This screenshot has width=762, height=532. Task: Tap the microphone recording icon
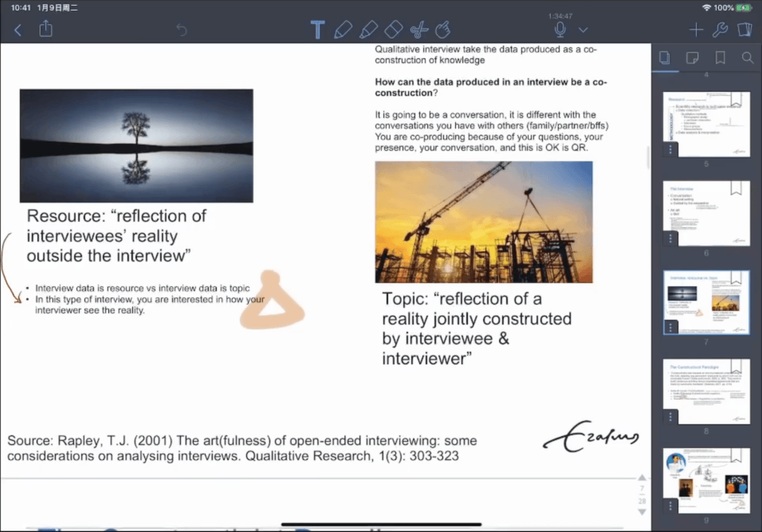click(561, 30)
